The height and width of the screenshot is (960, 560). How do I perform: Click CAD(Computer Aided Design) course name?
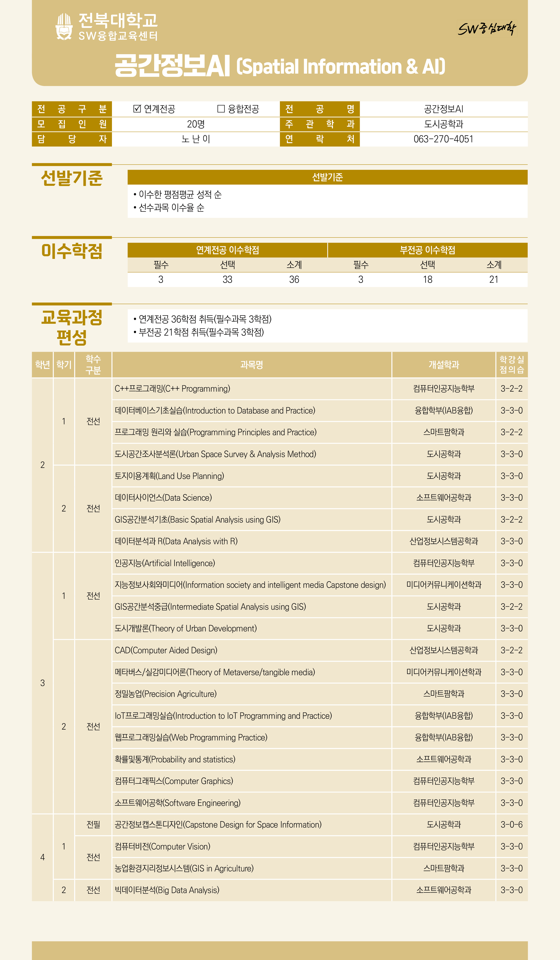pyautogui.click(x=166, y=650)
